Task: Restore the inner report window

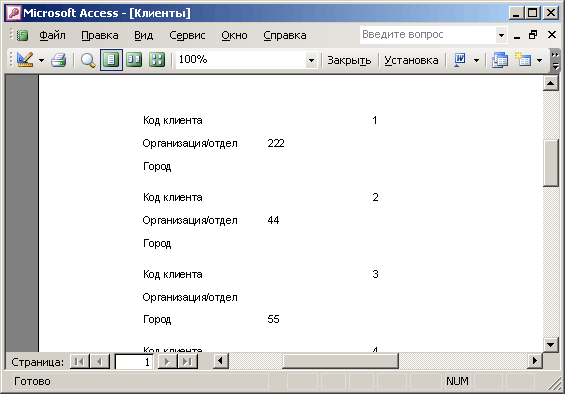Action: pos(533,35)
